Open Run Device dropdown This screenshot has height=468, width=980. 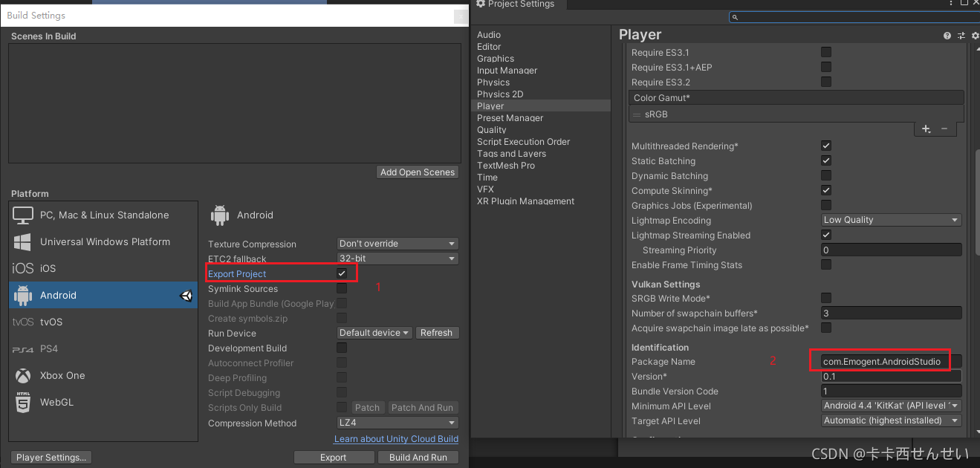375,333
